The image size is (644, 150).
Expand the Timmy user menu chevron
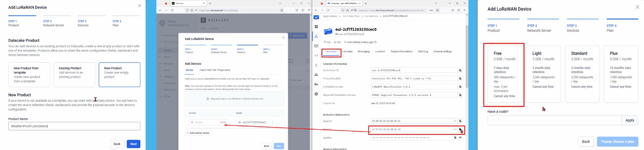[194, 23]
